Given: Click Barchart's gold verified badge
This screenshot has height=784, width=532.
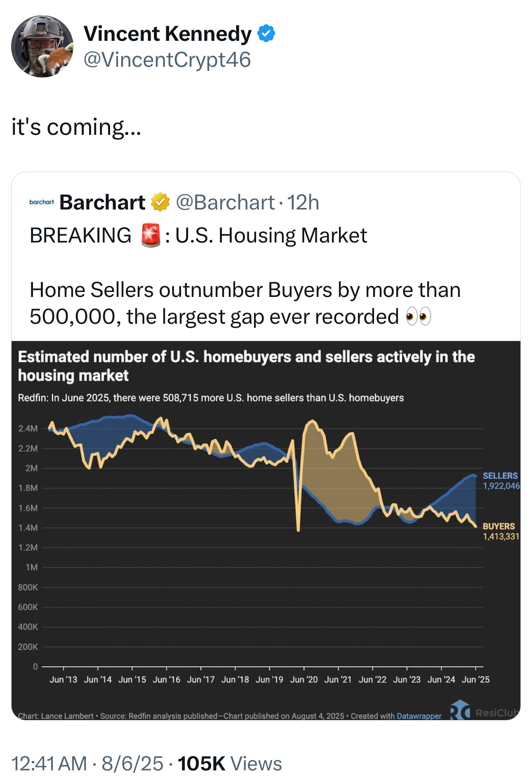Looking at the screenshot, I should click(x=160, y=202).
